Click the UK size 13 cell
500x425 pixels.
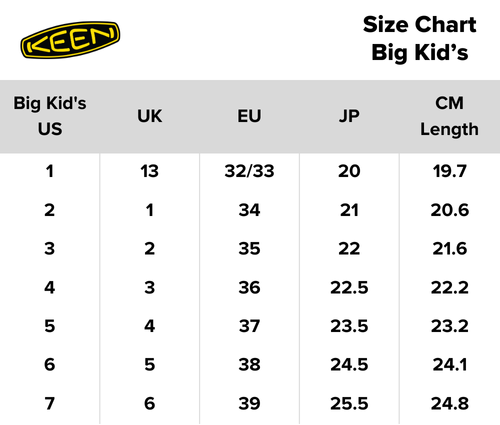(x=149, y=171)
